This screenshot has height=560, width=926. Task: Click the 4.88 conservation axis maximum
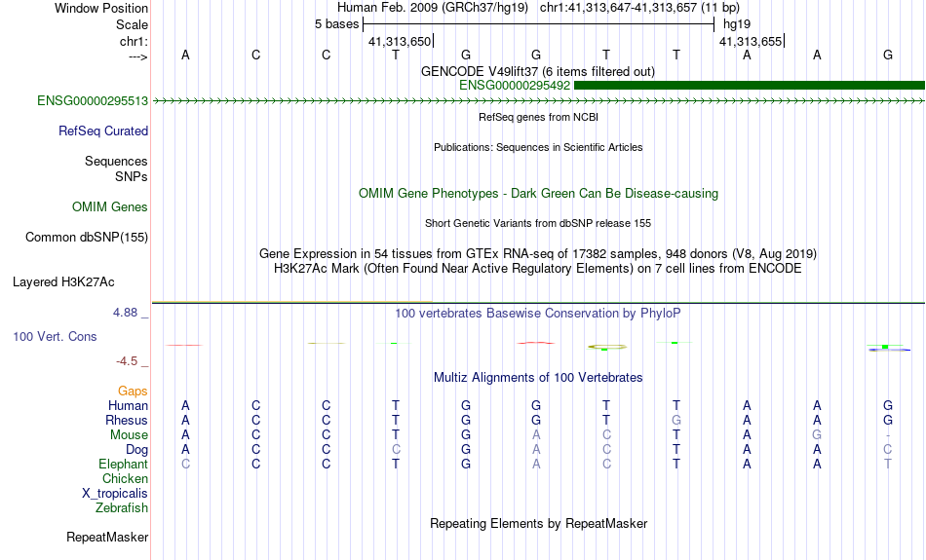125,313
